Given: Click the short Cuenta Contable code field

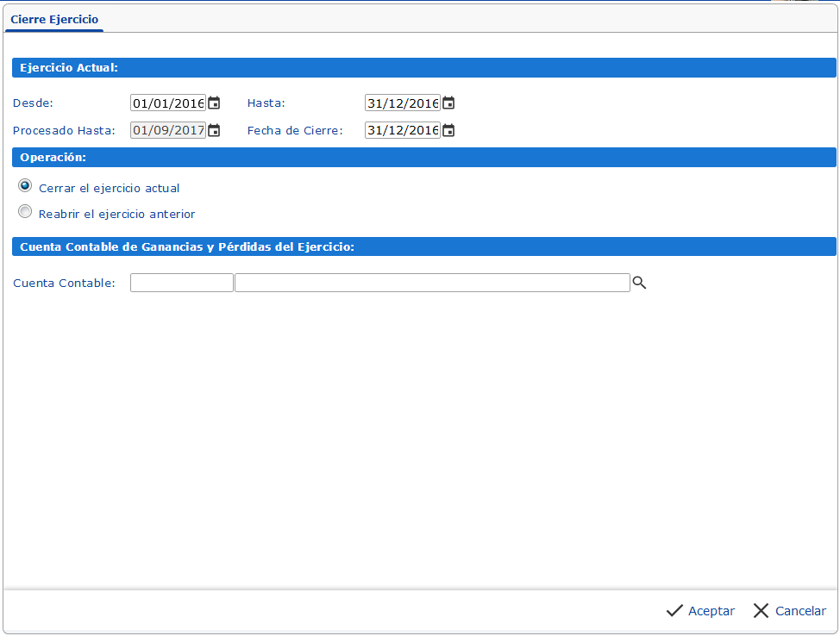Looking at the screenshot, I should [182, 283].
